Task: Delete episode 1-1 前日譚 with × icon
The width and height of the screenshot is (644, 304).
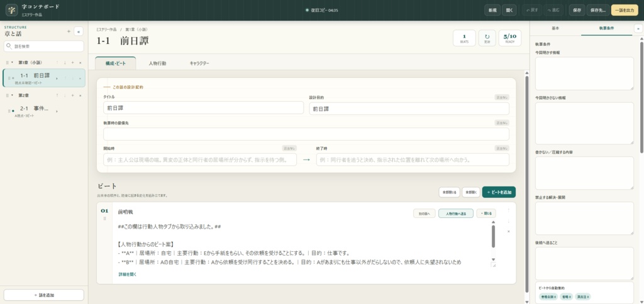Action: pyautogui.click(x=80, y=77)
